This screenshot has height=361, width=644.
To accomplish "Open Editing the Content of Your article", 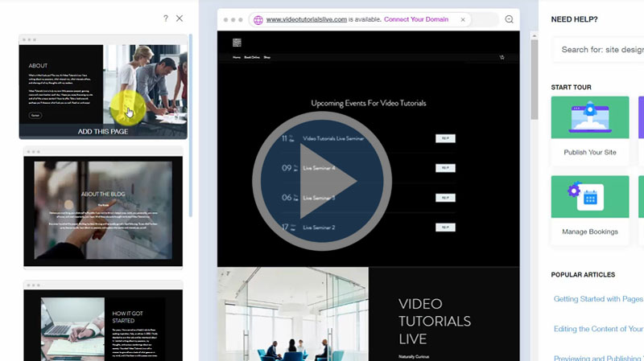I will [x=597, y=329].
